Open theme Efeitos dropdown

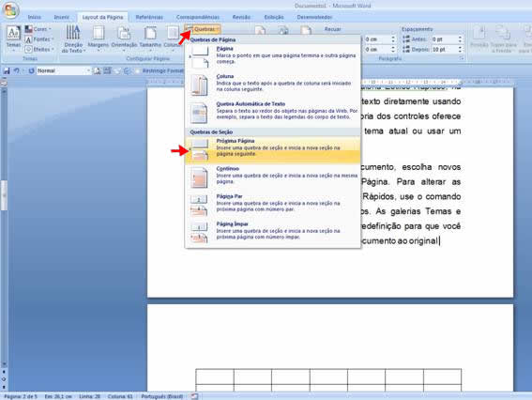point(39,49)
